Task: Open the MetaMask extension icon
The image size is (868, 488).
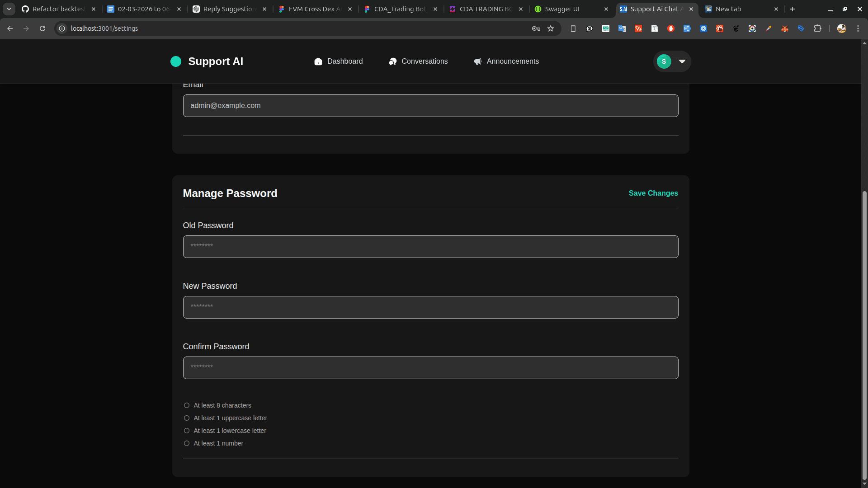Action: pos(785,28)
